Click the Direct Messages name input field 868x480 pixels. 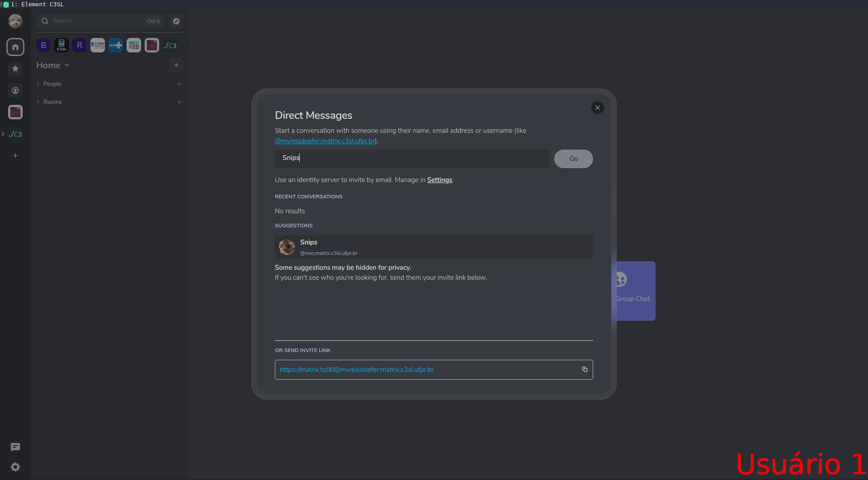pyautogui.click(x=412, y=158)
